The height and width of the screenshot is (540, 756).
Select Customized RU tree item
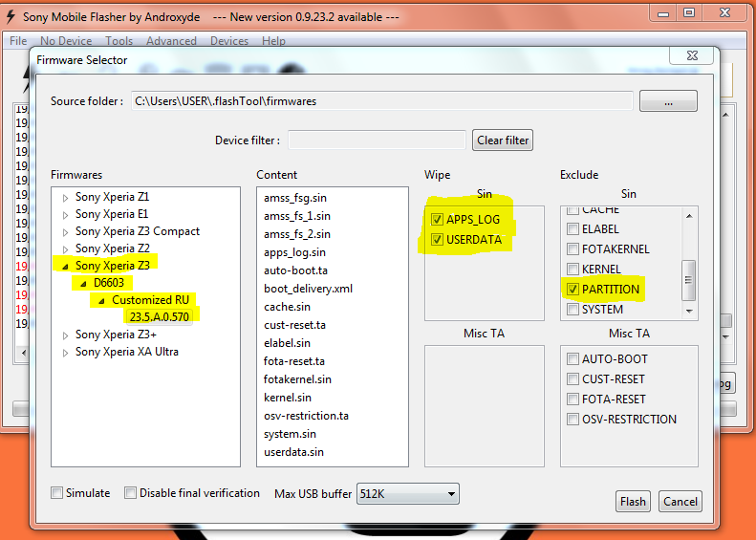click(x=150, y=300)
